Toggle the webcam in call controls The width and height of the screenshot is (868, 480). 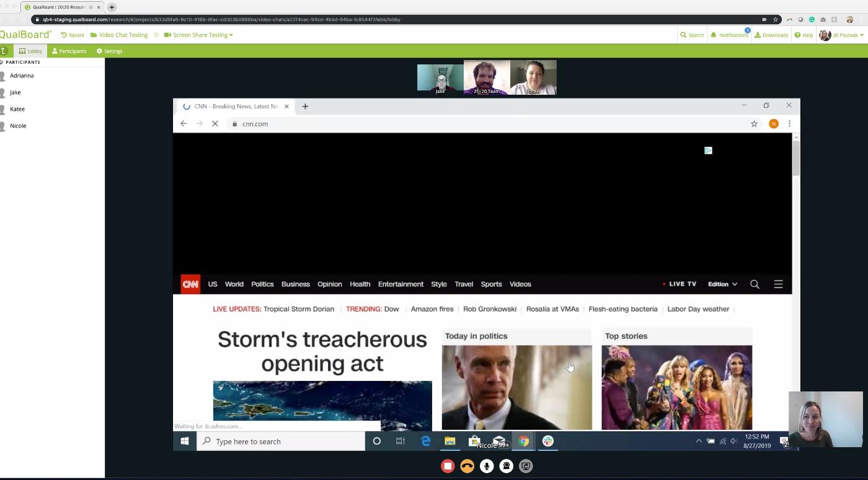pyautogui.click(x=507, y=466)
